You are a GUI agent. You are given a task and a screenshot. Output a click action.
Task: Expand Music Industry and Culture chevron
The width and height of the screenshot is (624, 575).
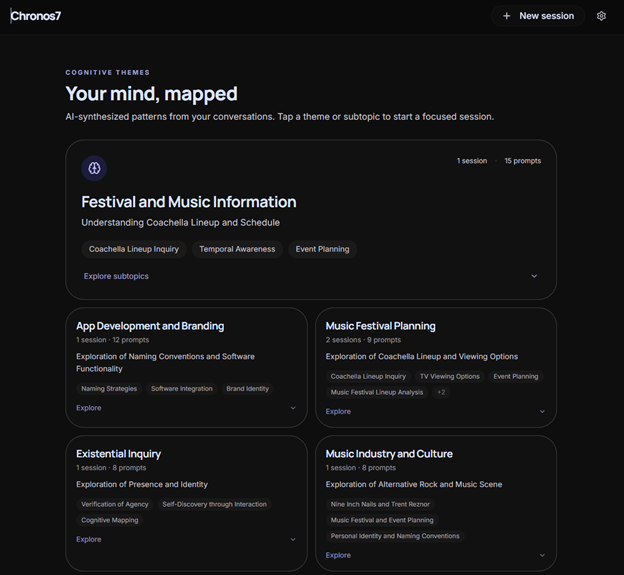[x=542, y=555]
